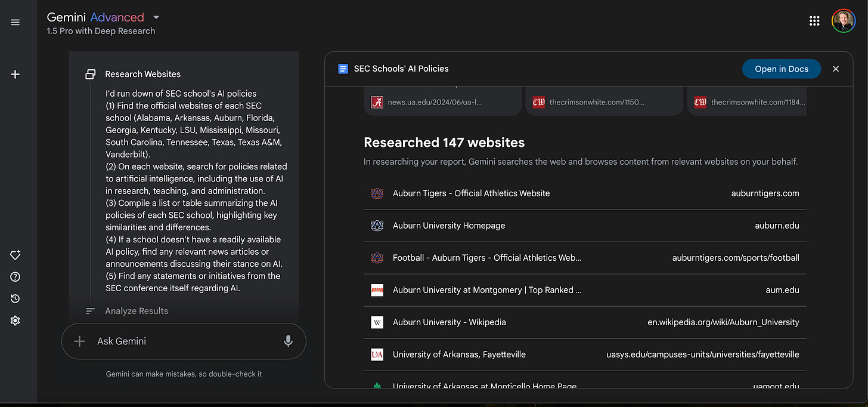Viewport: 868px width, 407px height.
Task: Open the hamburger main menu
Action: (x=15, y=22)
